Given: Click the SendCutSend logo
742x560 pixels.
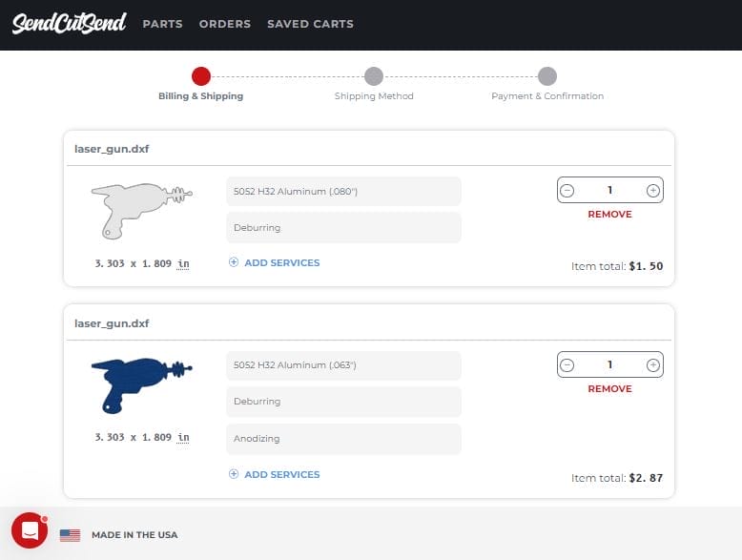Looking at the screenshot, I should click(x=69, y=24).
